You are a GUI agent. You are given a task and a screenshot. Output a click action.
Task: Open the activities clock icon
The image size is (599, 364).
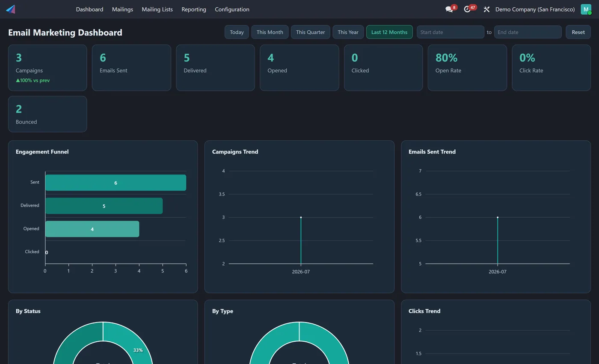pos(467,9)
